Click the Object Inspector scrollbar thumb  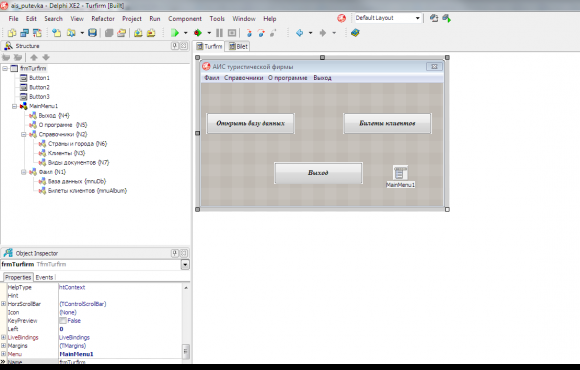pos(186,351)
